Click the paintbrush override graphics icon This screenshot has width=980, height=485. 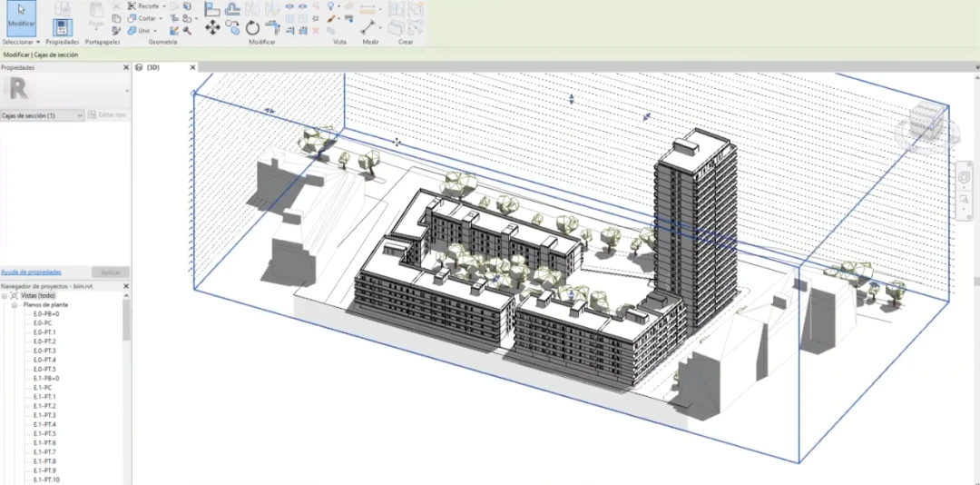click(x=330, y=18)
